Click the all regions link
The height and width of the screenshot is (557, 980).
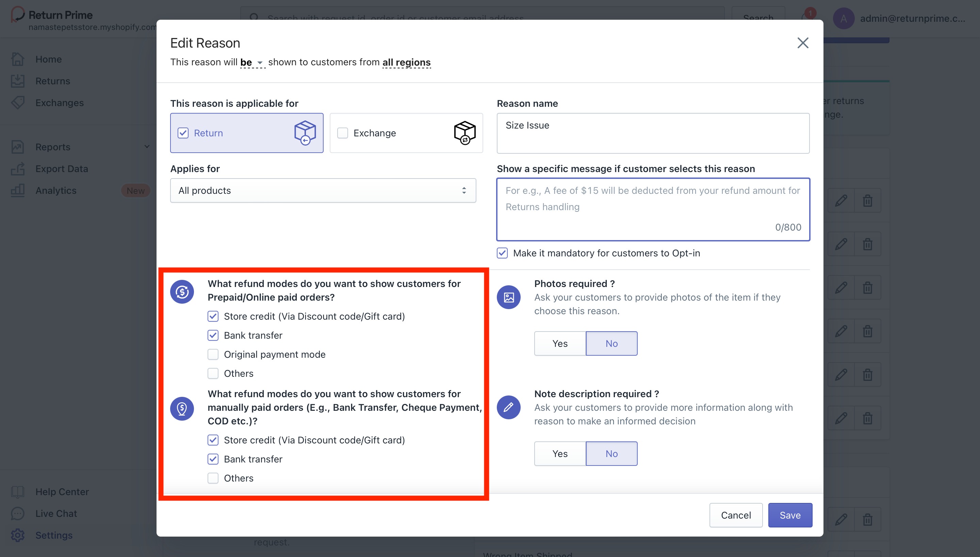406,62
